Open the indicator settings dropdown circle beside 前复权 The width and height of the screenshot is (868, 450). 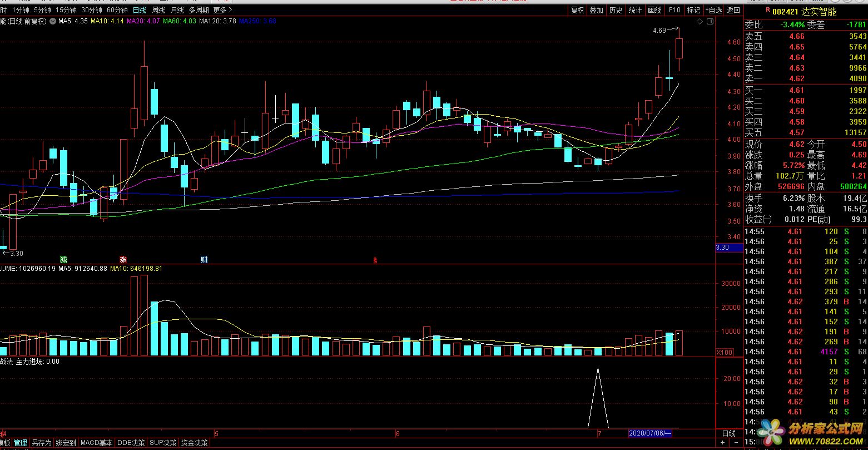pyautogui.click(x=53, y=21)
